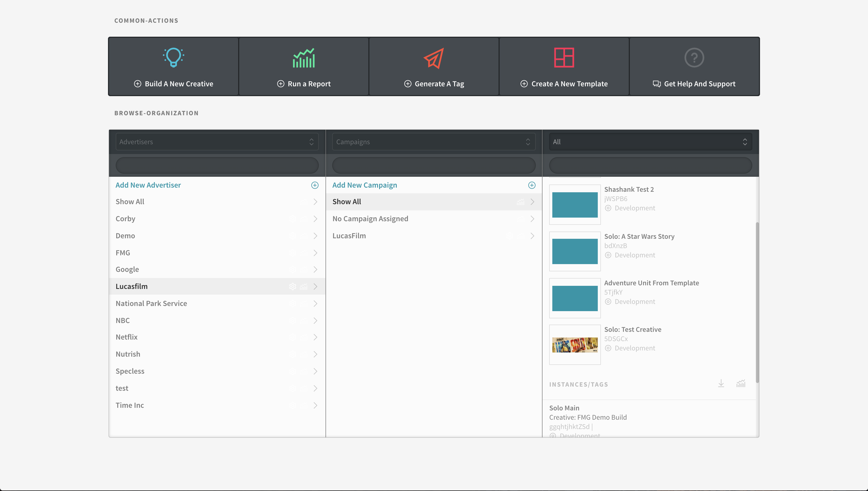This screenshot has height=491, width=868.
Task: Select campaigns Show All row
Action: tap(434, 202)
